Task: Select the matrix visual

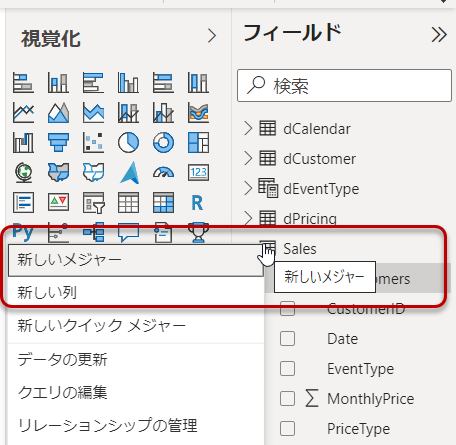Action: coord(163,202)
